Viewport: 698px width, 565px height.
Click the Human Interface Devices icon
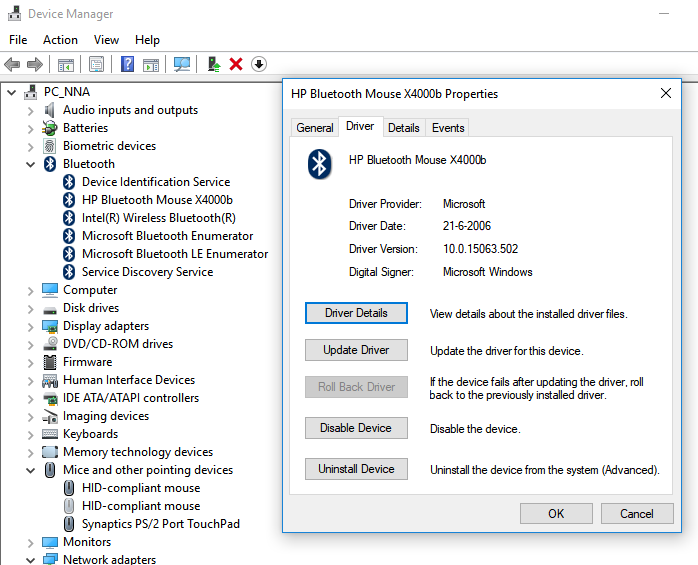[49, 380]
